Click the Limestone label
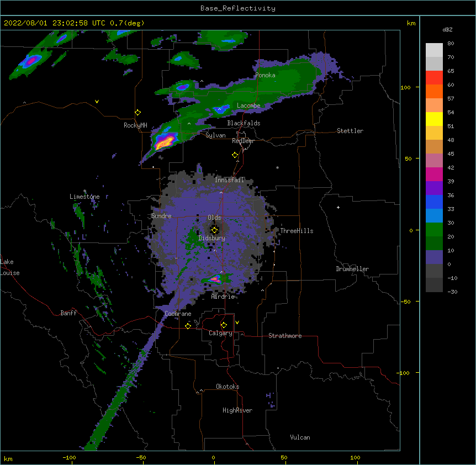Screen dimensions: 476x465 pyautogui.click(x=84, y=197)
